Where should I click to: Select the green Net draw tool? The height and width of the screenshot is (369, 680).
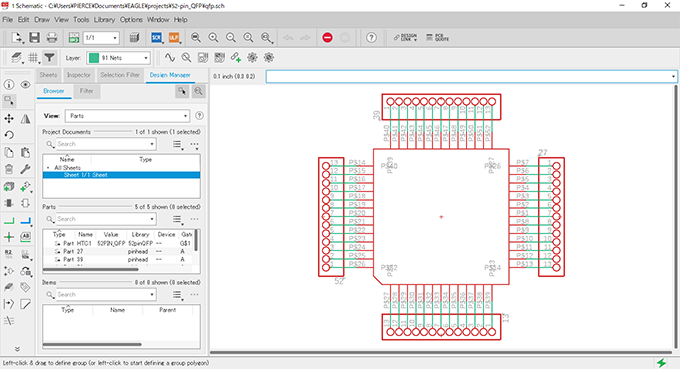click(x=9, y=221)
